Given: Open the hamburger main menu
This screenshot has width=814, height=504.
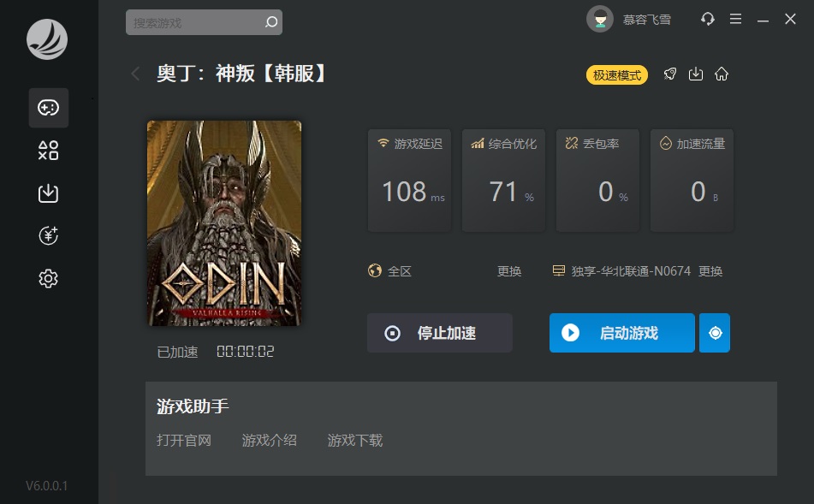Looking at the screenshot, I should [735, 19].
